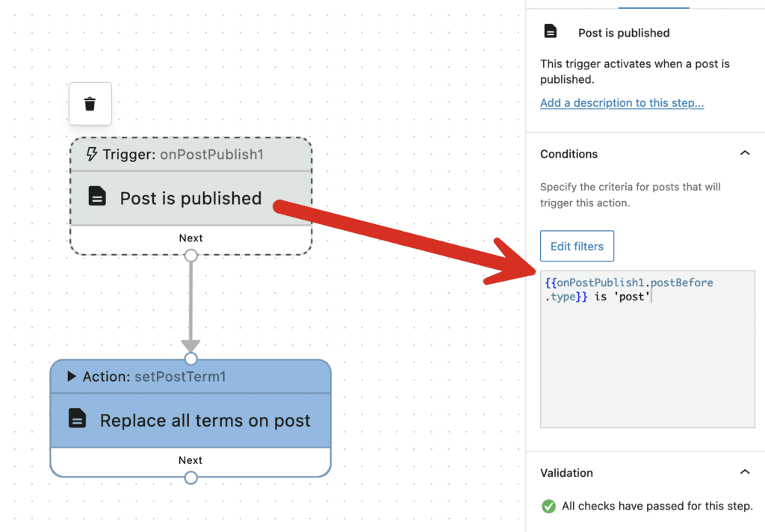
Task: Collapse the Validation section chevron
Action: pyautogui.click(x=744, y=472)
